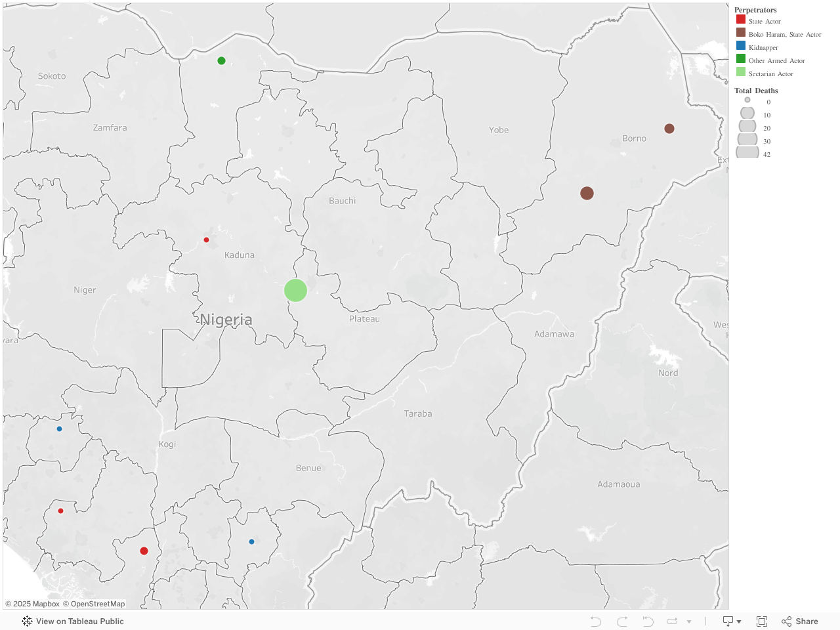Click the Download view icon
The image size is (840, 630).
coord(727,621)
